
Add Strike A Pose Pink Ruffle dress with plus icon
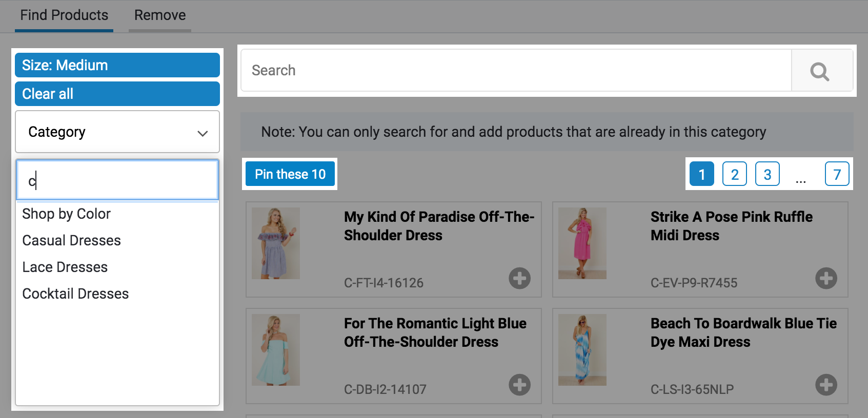point(826,278)
